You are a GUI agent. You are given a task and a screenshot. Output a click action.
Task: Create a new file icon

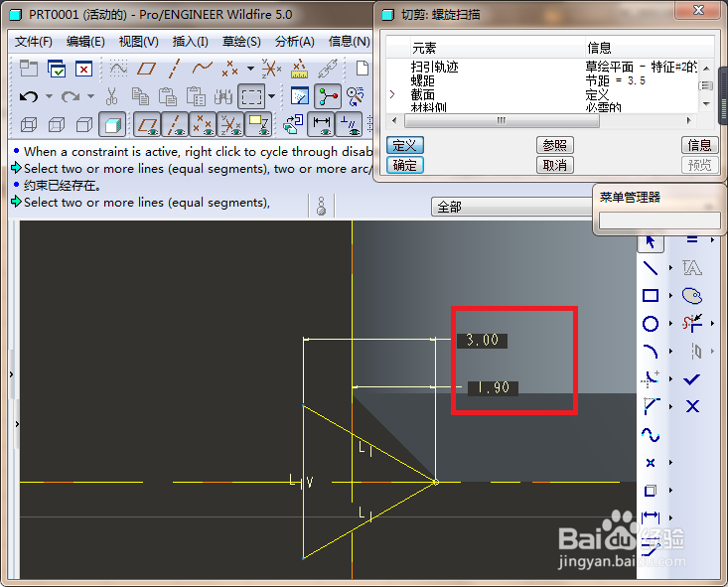click(363, 69)
